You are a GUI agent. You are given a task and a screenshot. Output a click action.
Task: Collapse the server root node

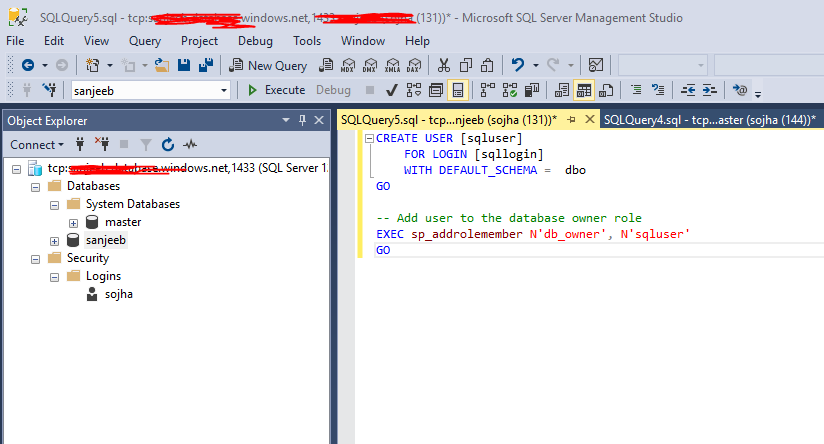tap(16, 169)
